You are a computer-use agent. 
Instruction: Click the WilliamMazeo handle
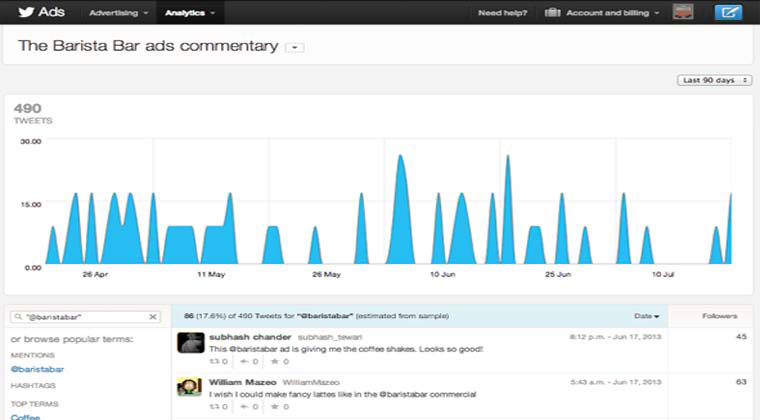coord(311,383)
